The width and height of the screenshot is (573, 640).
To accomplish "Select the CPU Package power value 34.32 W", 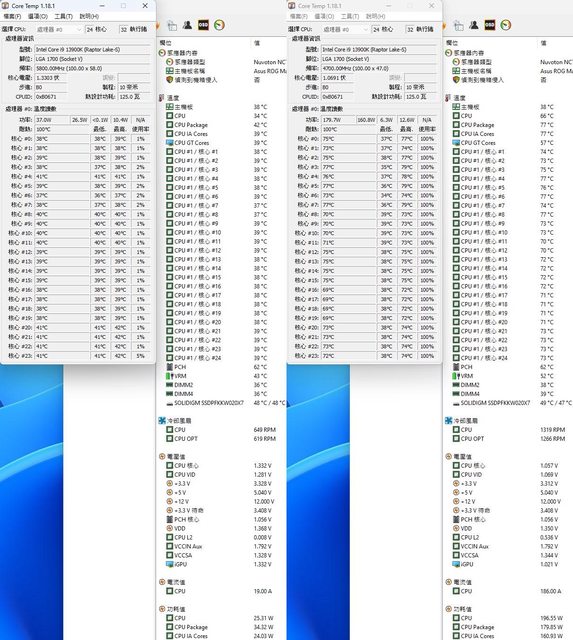I will 264,627.
